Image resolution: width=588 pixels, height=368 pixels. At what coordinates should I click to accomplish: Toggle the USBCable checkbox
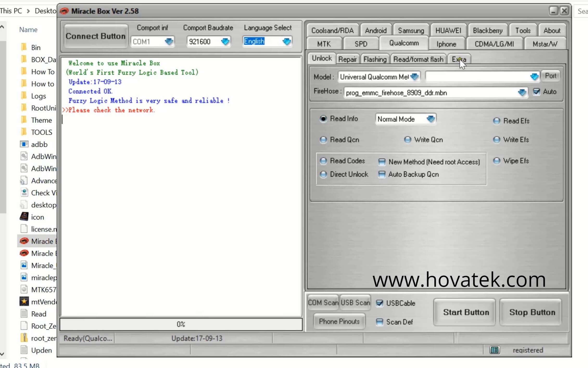tap(380, 303)
